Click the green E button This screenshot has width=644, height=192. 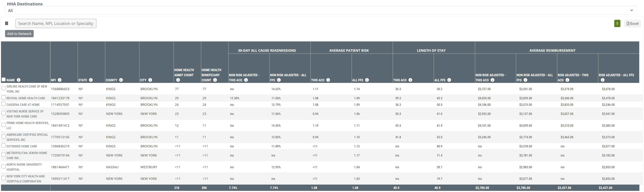[x=617, y=23]
